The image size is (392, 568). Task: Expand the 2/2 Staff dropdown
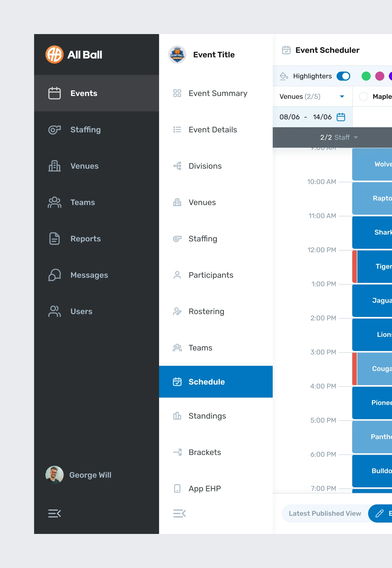339,137
